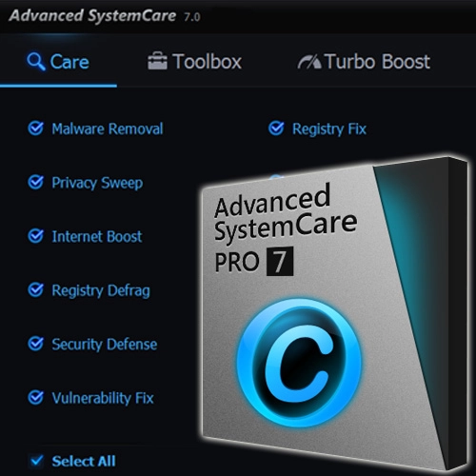This screenshot has height=476, width=476.
Task: Click the Registry Fix label
Action: click(x=329, y=129)
